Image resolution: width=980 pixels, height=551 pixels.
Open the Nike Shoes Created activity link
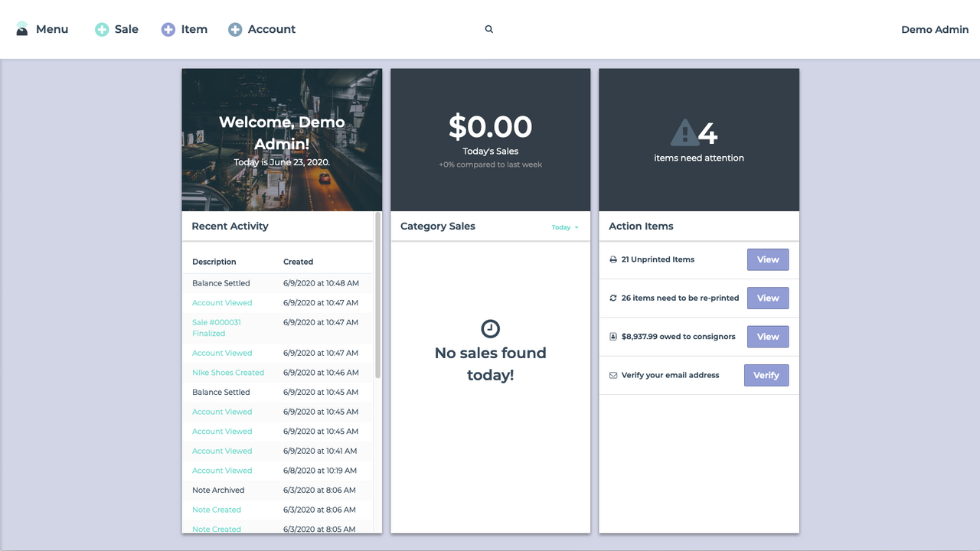click(228, 372)
